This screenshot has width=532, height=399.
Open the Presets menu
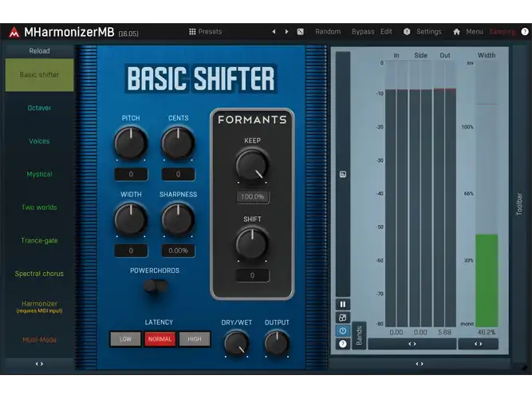tap(210, 32)
